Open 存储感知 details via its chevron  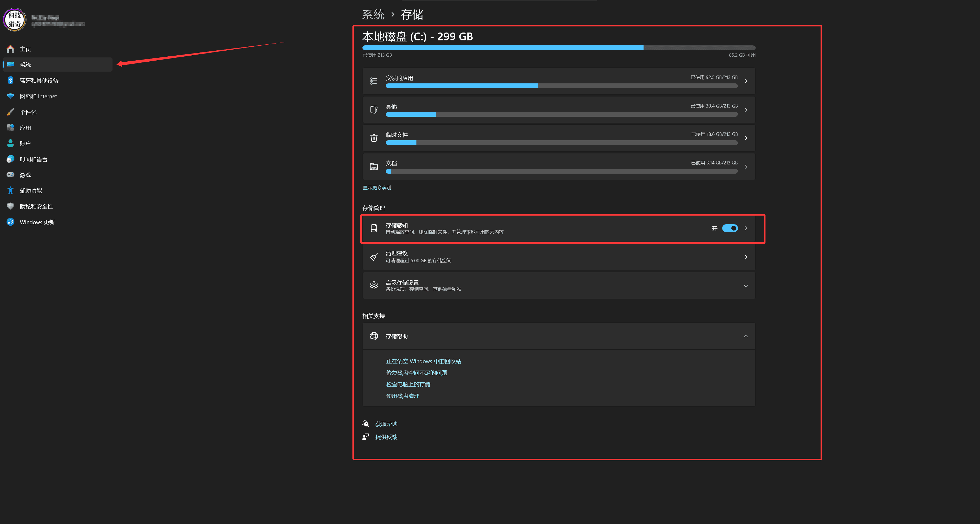pos(746,228)
